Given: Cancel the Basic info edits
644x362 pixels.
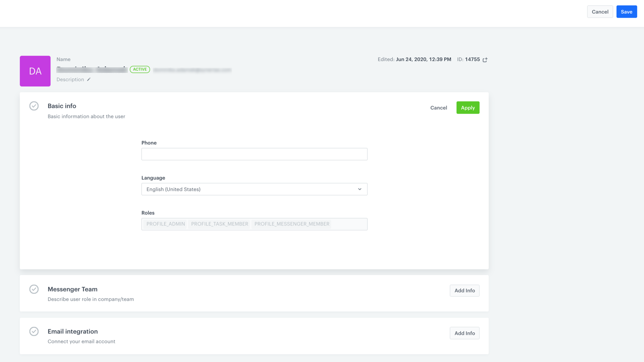Looking at the screenshot, I should (x=438, y=108).
